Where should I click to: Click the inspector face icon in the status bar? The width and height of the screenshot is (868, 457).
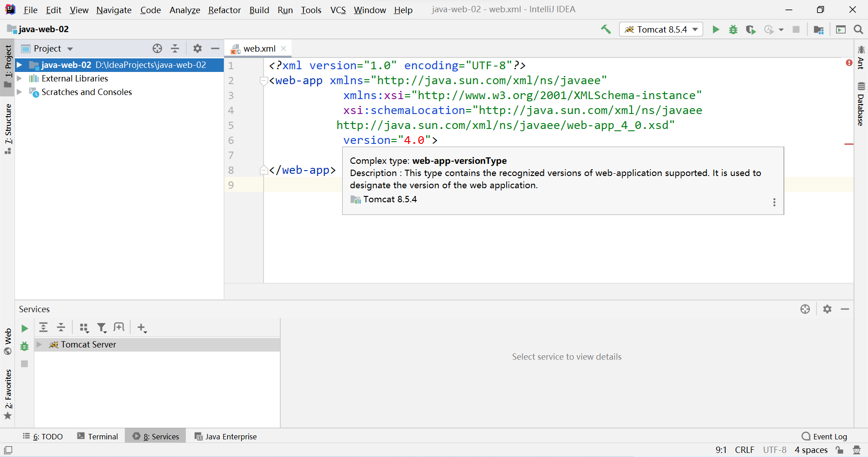(x=857, y=450)
